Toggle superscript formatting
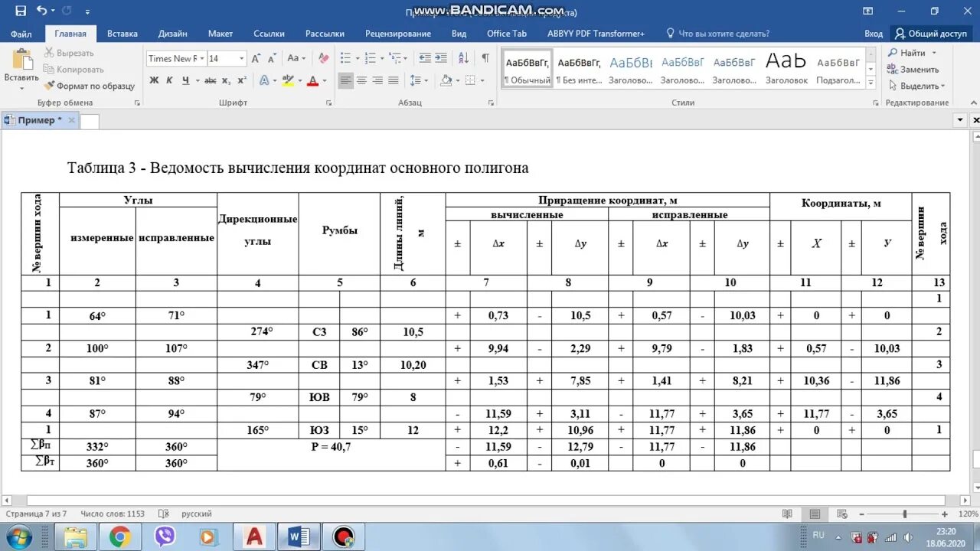980x551 pixels. [241, 80]
